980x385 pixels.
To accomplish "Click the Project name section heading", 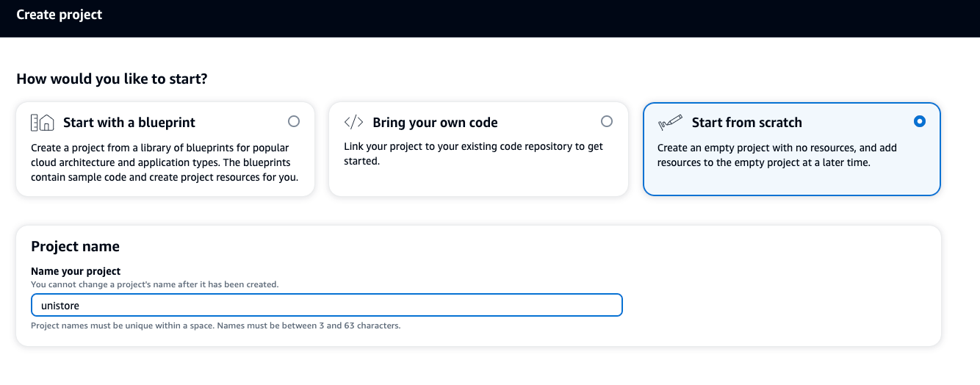I will pyautogui.click(x=75, y=246).
